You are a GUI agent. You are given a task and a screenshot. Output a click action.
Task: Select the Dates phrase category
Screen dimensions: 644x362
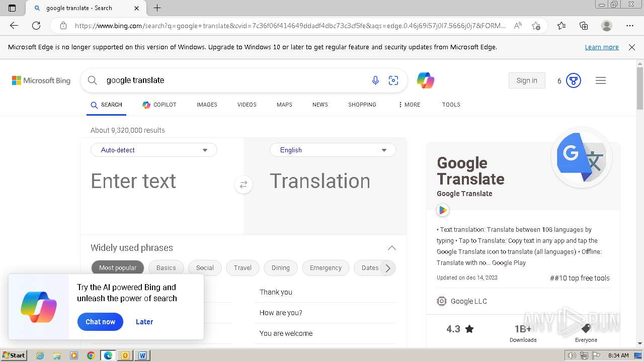click(369, 268)
